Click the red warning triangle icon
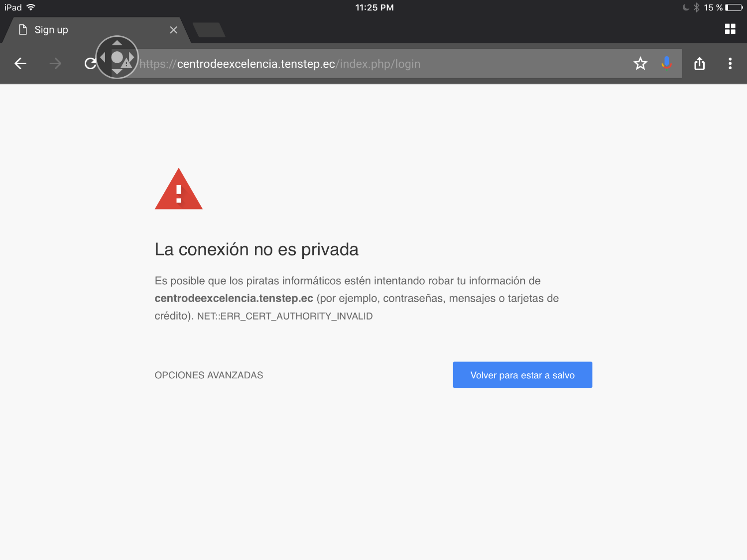 [179, 190]
